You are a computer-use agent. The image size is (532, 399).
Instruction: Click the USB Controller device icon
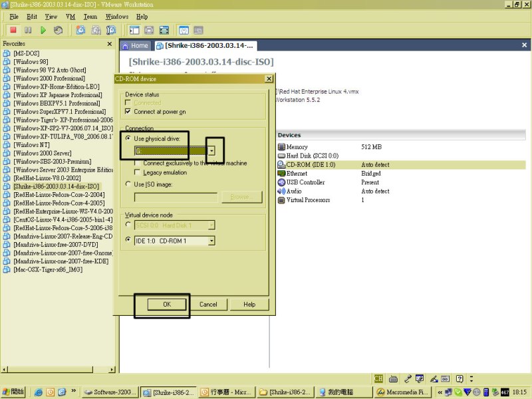tap(281, 182)
